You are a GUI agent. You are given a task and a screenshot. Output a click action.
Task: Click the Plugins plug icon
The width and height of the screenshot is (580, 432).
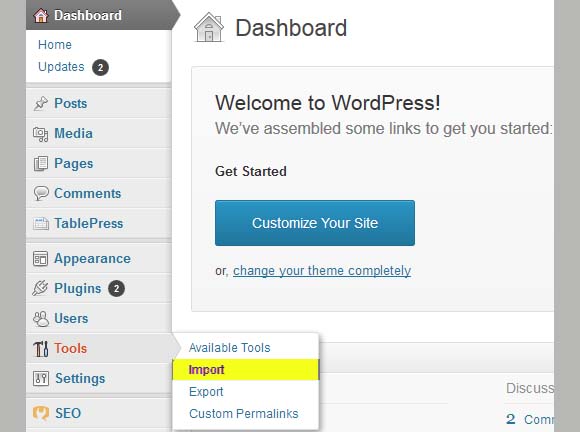pos(40,288)
